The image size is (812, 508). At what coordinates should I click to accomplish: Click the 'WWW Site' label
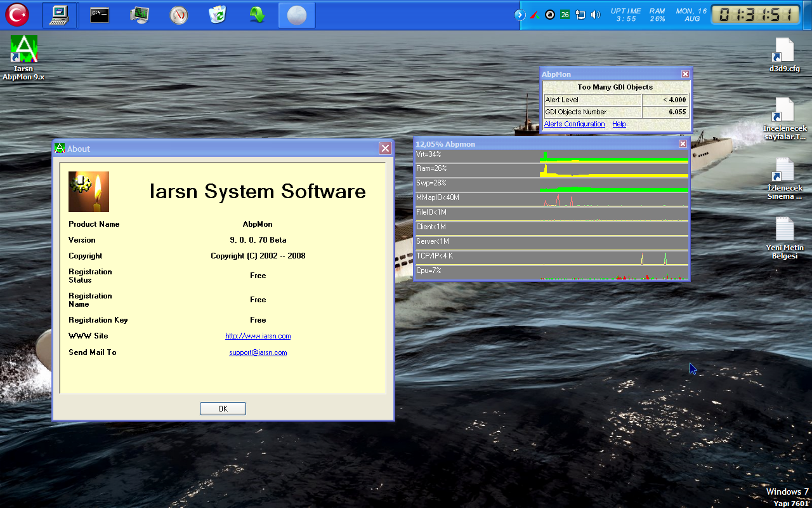pyautogui.click(x=88, y=336)
